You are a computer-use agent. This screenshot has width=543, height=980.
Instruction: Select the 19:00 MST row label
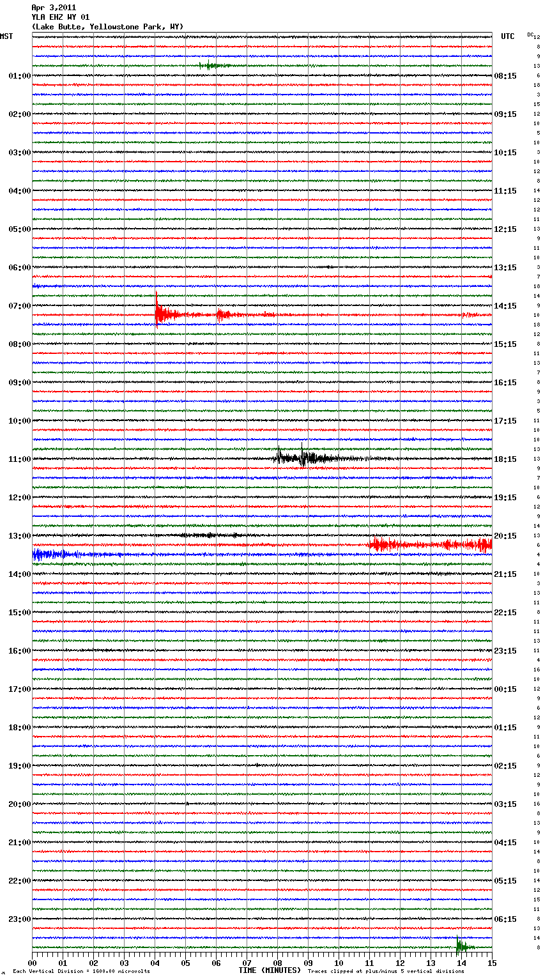pyautogui.click(x=19, y=766)
